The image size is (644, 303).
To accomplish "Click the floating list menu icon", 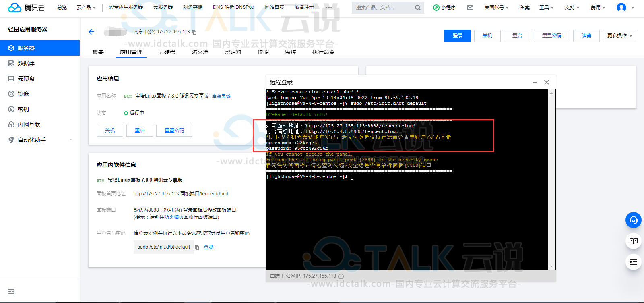I will (633, 262).
